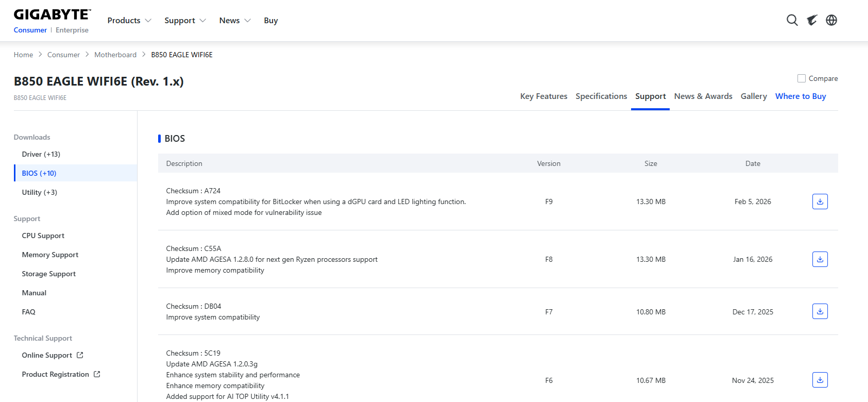Click the GIGABYTE logo
The height and width of the screenshot is (402, 868).
click(x=52, y=14)
